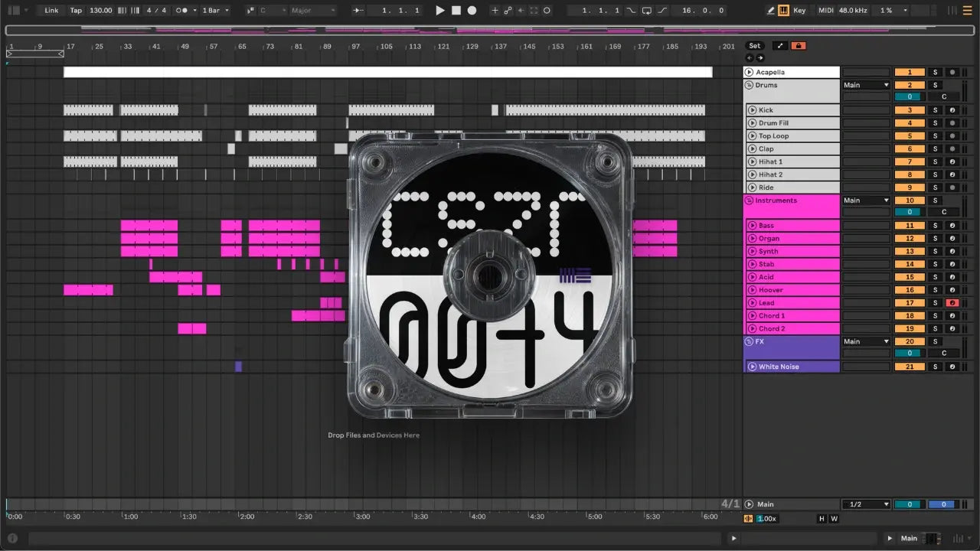Toggle the computer MIDI keyboard icon
Screen dimensions: 980x551
tap(784, 11)
